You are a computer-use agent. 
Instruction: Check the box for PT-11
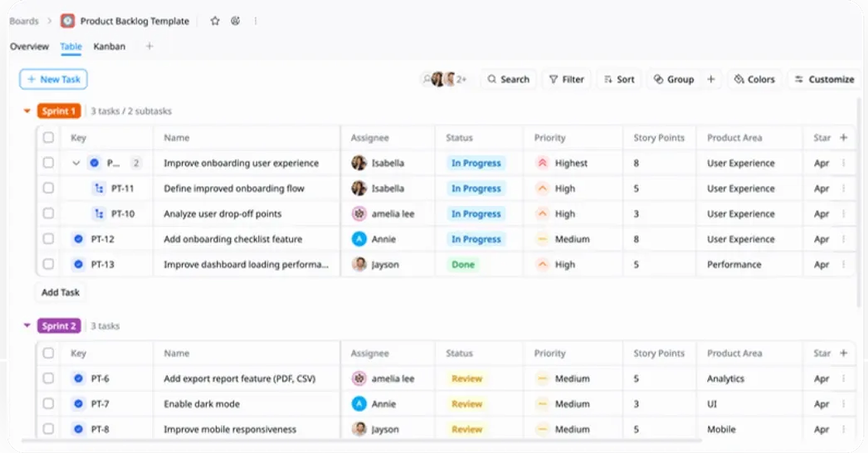tap(49, 188)
